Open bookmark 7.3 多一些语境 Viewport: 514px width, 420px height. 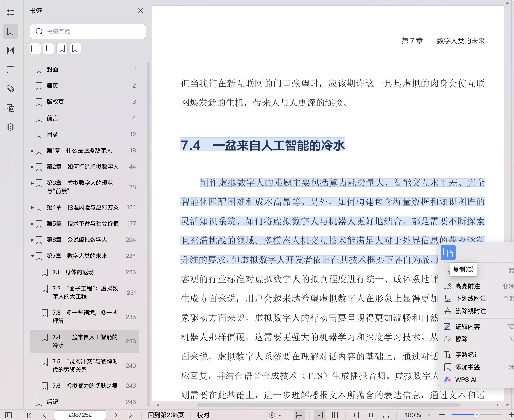[x=84, y=317]
